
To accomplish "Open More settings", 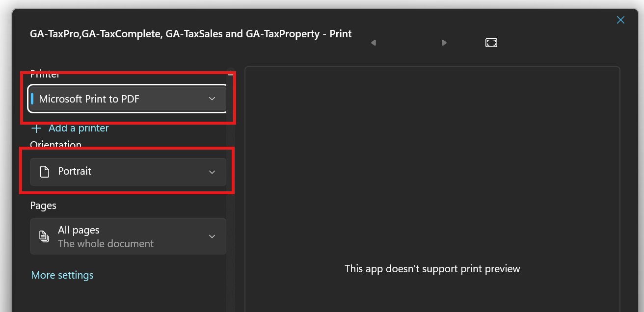I will point(62,275).
